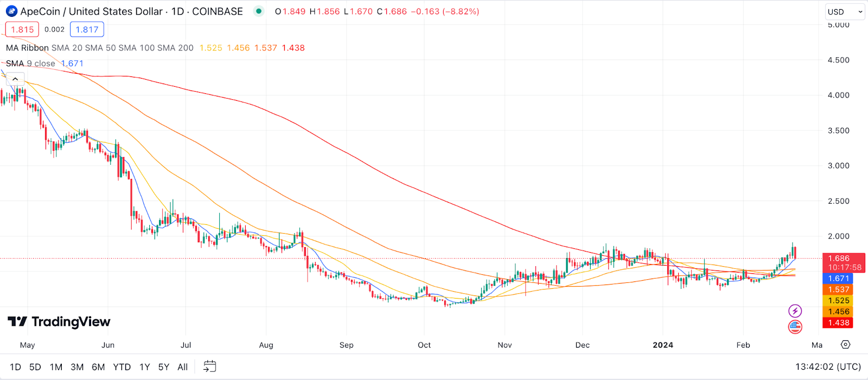This screenshot has height=380, width=868.
Task: Click the red 1.438 price label
Action: pyautogui.click(x=838, y=323)
